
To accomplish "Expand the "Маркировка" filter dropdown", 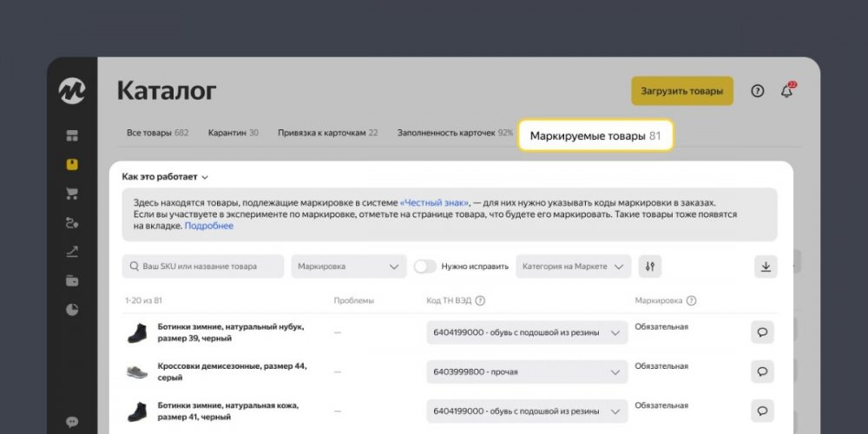I will point(348,266).
